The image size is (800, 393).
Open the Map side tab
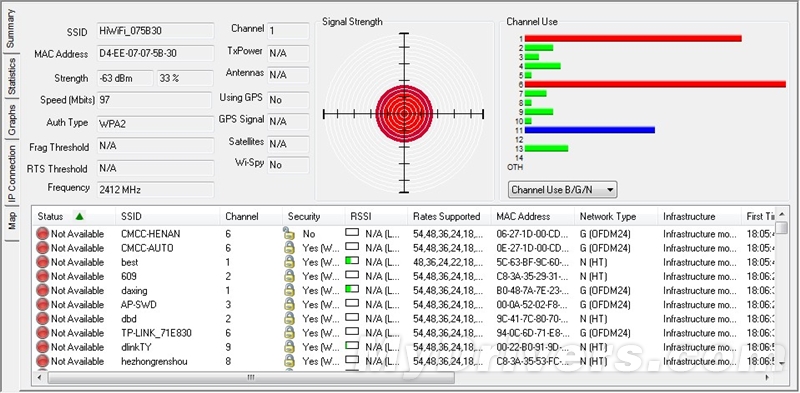pos(11,221)
